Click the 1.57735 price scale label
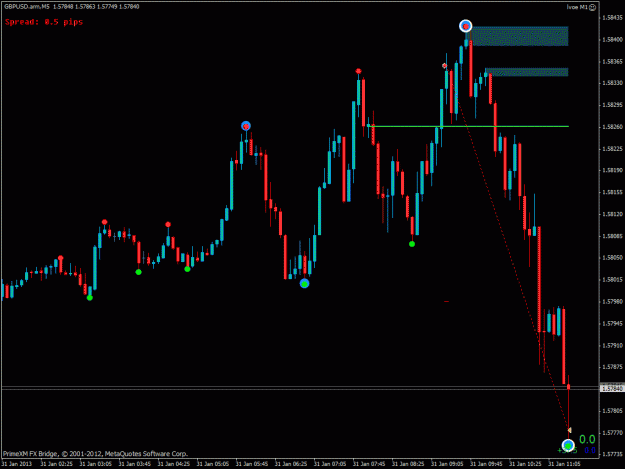This screenshot has height=469, width=625. click(x=612, y=454)
